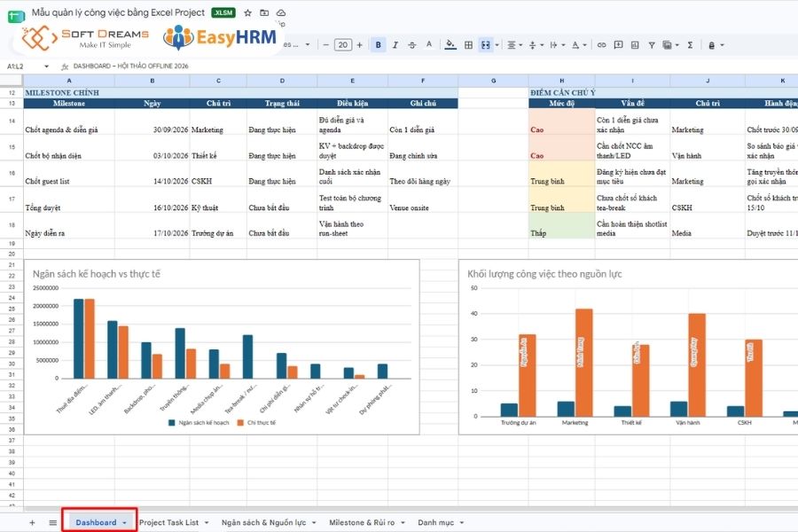The image size is (798, 532).
Task: Add a new sheet
Action: 32,522
